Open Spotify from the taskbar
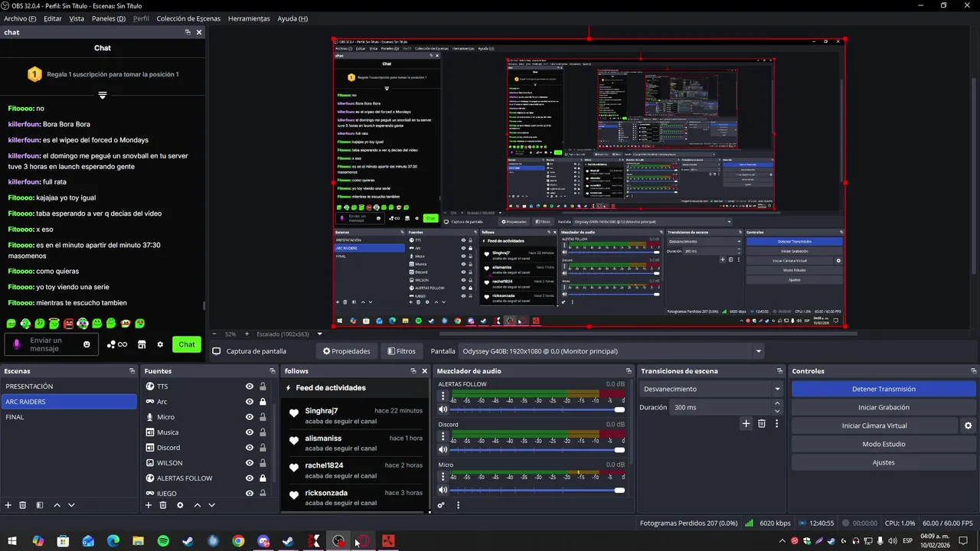 click(163, 541)
